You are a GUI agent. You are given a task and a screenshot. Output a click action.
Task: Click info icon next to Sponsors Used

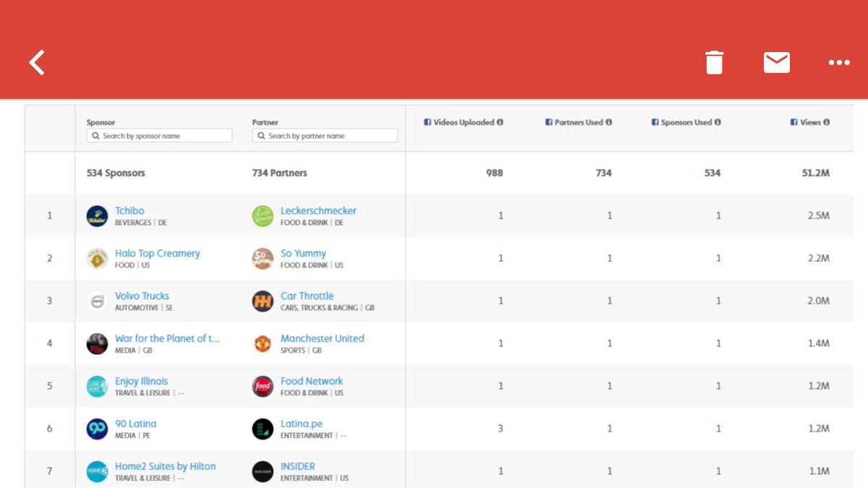[x=718, y=122]
